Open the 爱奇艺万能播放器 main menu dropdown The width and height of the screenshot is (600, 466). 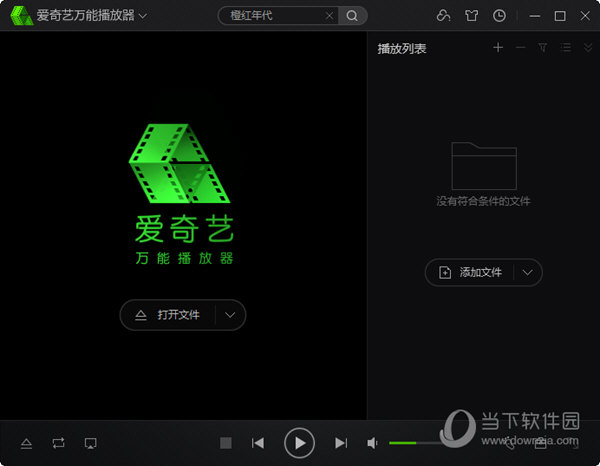[x=142, y=16]
